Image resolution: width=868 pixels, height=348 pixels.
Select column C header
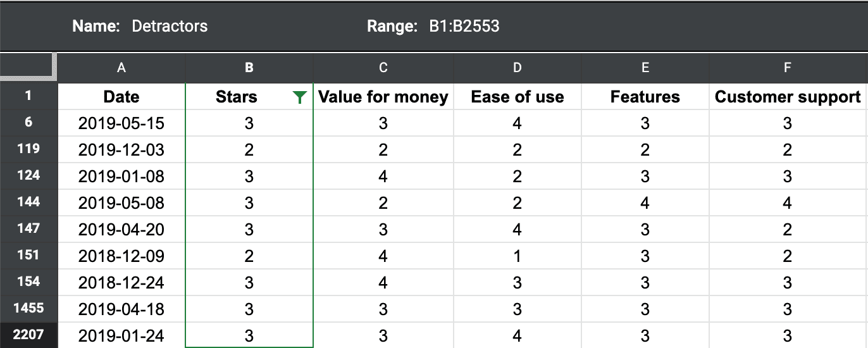(383, 68)
